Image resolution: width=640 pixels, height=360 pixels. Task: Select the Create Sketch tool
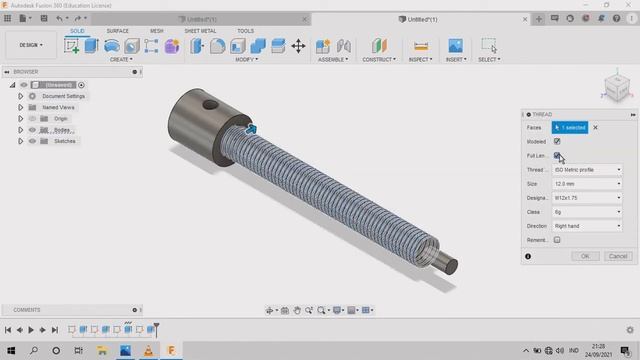pos(71,46)
